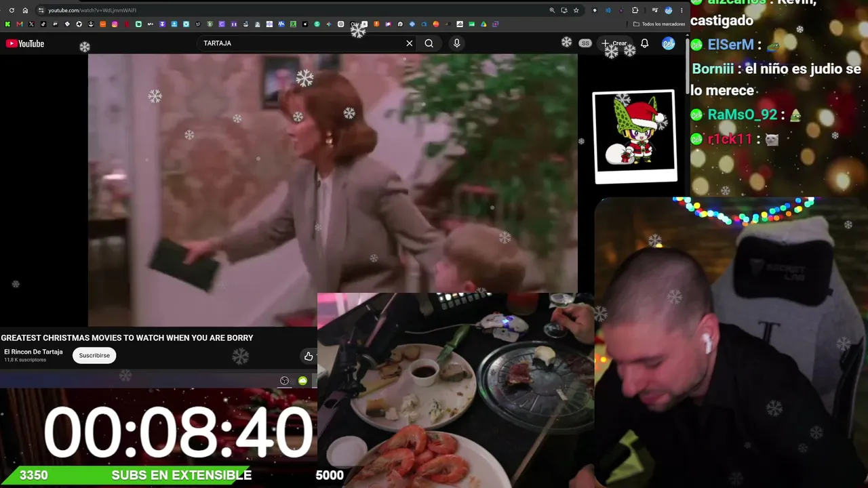Click the video player
This screenshot has height=488, width=868.
333,190
